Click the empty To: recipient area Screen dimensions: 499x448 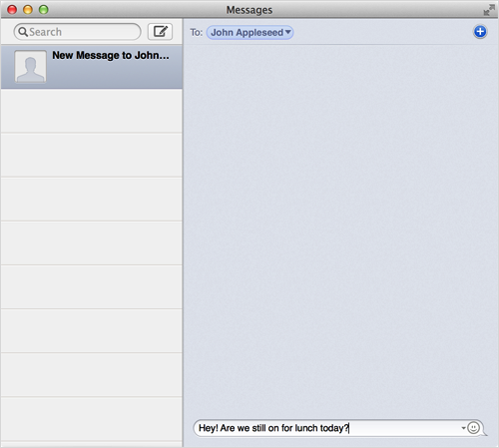point(382,32)
